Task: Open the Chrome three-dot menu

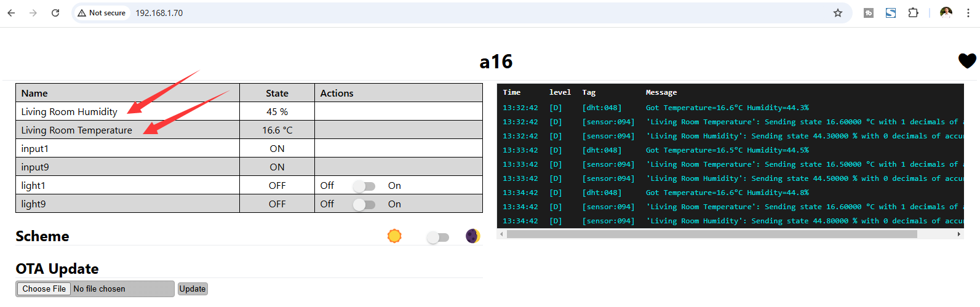Action: [x=968, y=13]
